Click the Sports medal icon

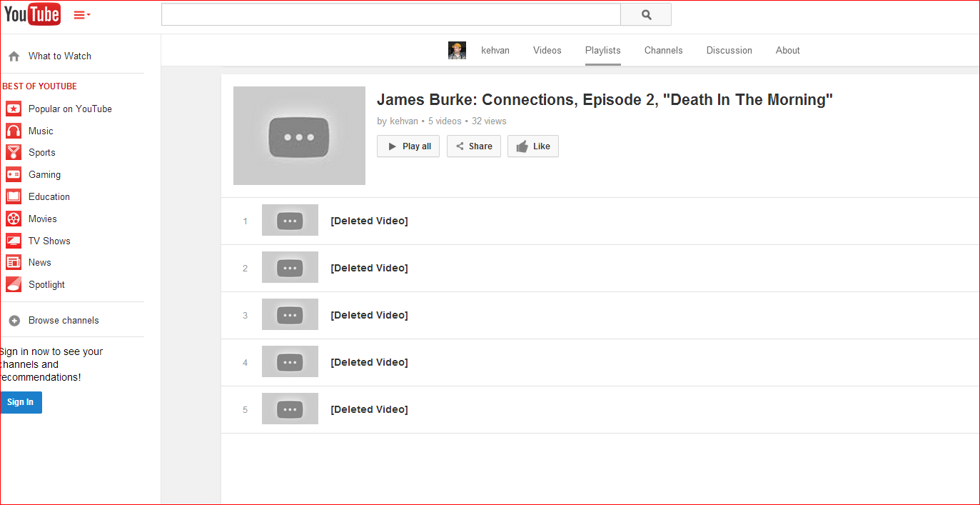click(x=14, y=152)
